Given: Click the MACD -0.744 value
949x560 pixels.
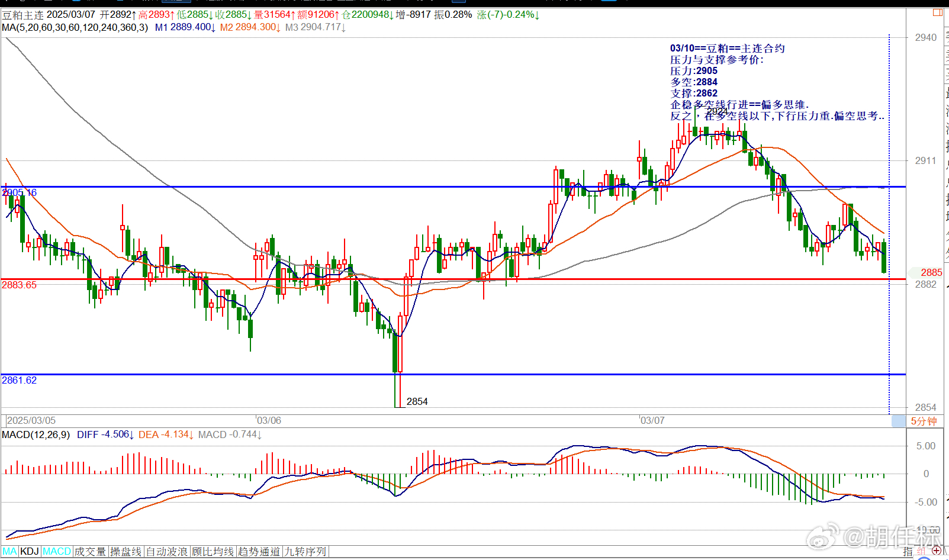Looking at the screenshot, I should coord(230,435).
